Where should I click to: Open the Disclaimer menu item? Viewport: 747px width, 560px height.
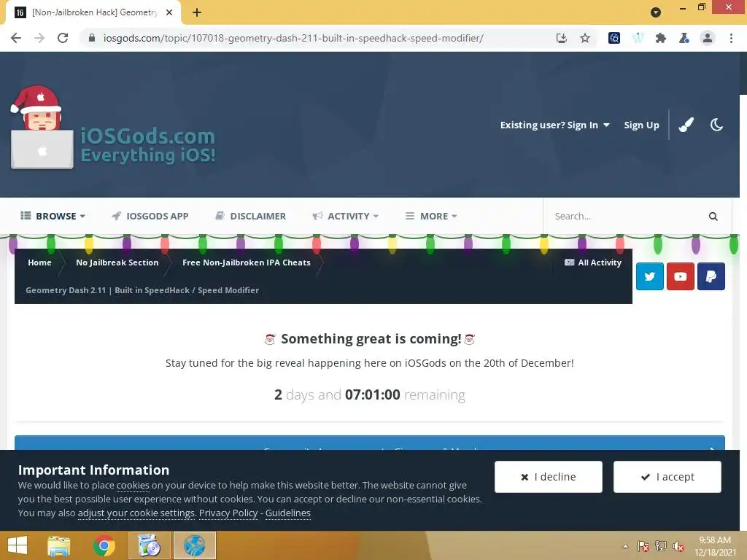[251, 216]
